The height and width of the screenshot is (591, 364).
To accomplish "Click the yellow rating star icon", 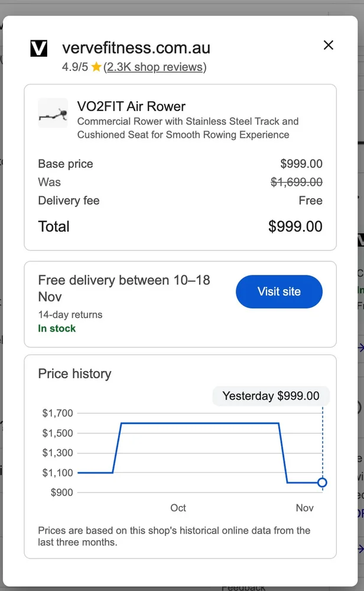I will pyautogui.click(x=96, y=67).
